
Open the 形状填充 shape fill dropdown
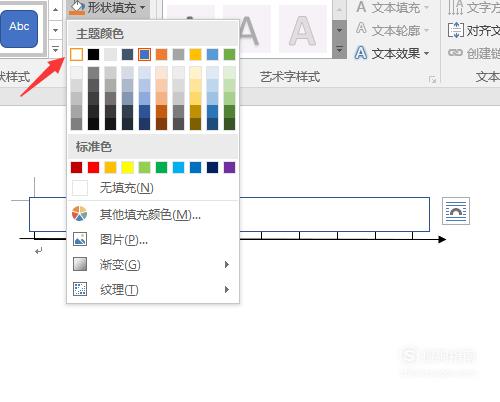coord(107,7)
